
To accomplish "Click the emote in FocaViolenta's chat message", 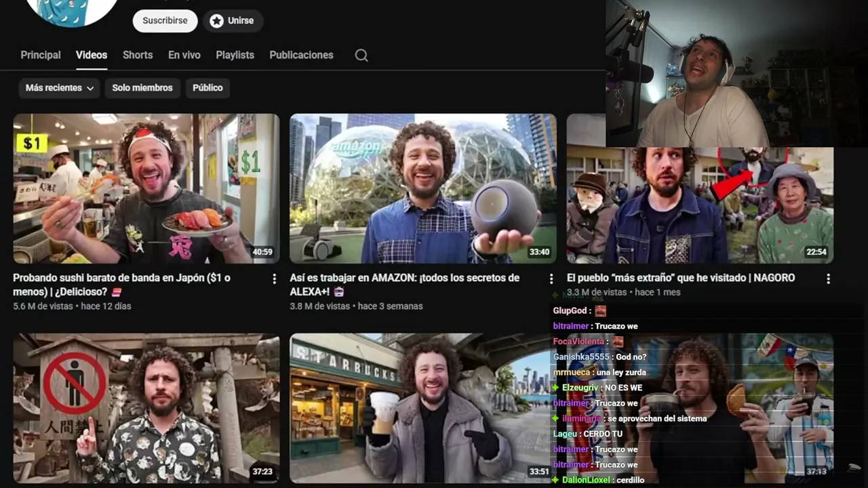I will (x=617, y=342).
